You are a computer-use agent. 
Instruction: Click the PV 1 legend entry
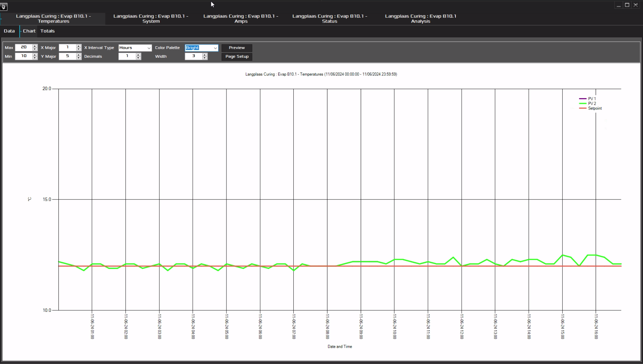click(x=588, y=99)
